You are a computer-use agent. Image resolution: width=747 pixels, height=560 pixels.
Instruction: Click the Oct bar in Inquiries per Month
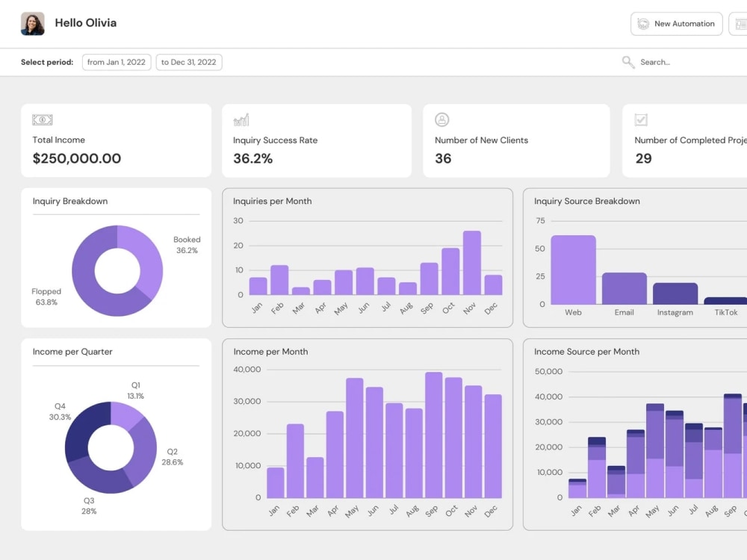pos(450,272)
